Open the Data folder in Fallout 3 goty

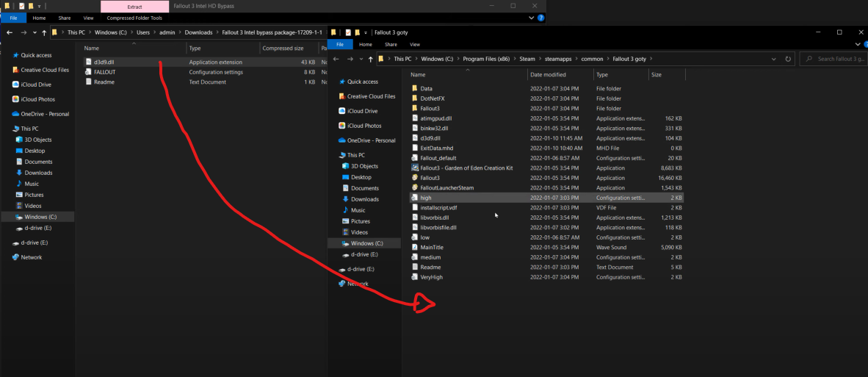426,89
